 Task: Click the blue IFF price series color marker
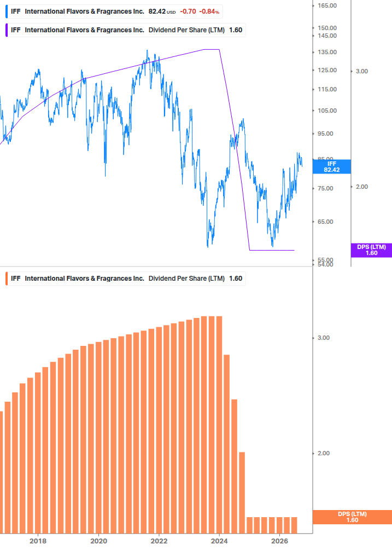[7, 11]
